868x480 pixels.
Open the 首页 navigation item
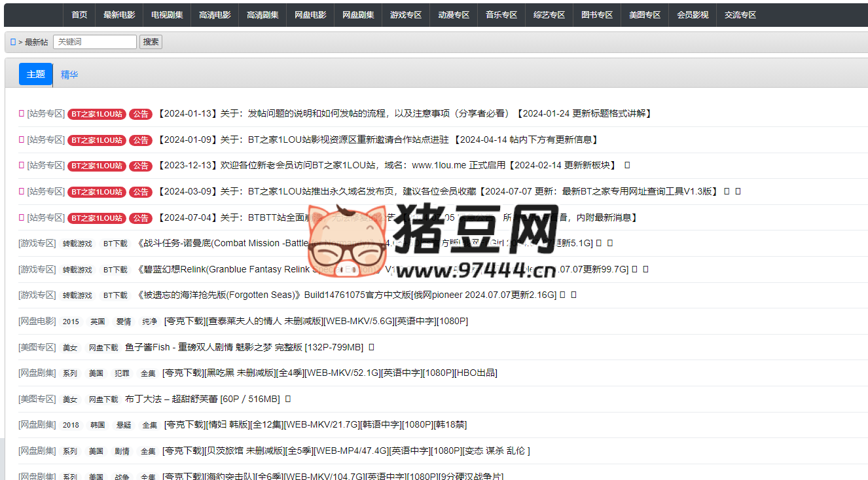coord(79,14)
